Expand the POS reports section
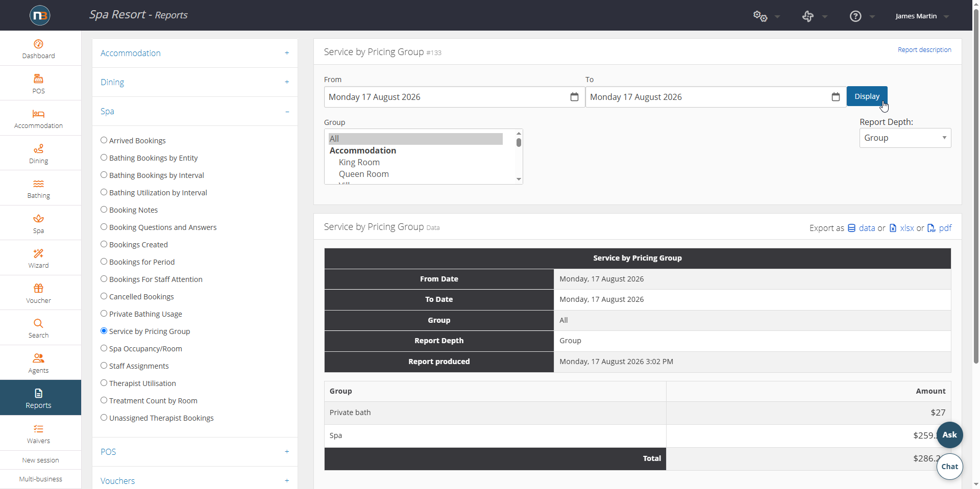This screenshot has width=980, height=489. (x=194, y=452)
